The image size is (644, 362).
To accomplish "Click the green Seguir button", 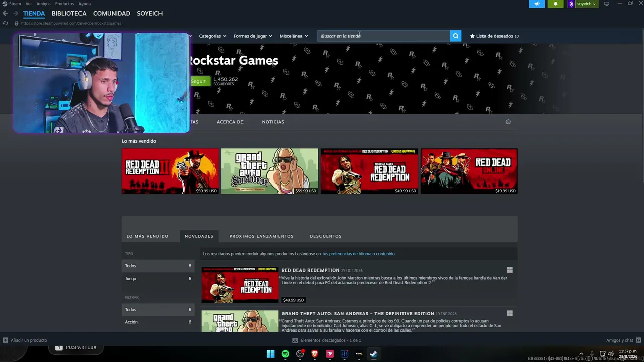I will click(200, 81).
